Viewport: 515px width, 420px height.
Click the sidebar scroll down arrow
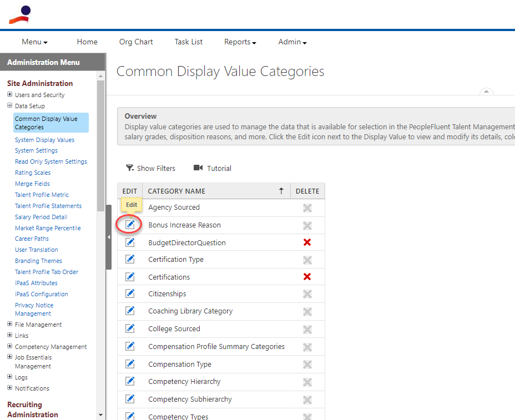click(x=100, y=415)
